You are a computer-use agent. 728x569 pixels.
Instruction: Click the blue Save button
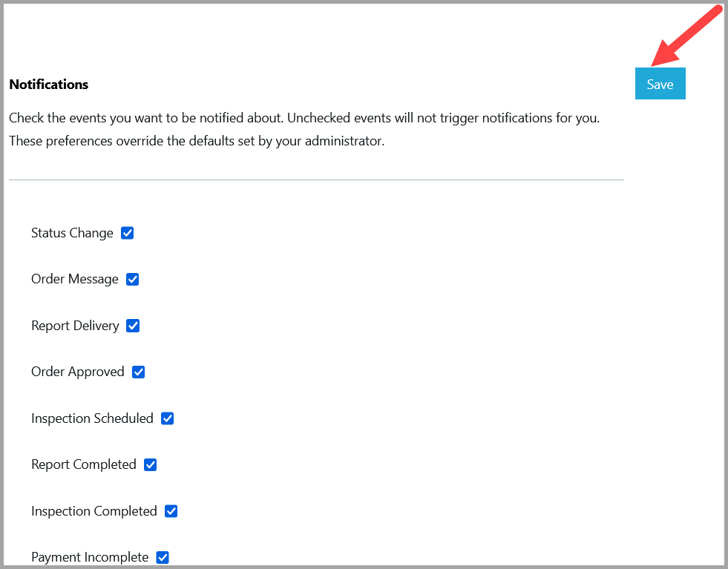660,84
